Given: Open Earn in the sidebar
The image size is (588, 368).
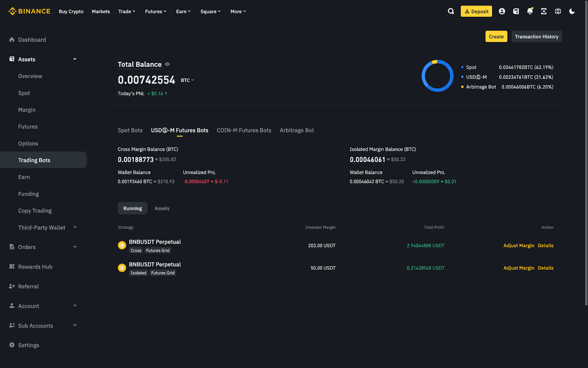Looking at the screenshot, I should [x=24, y=177].
